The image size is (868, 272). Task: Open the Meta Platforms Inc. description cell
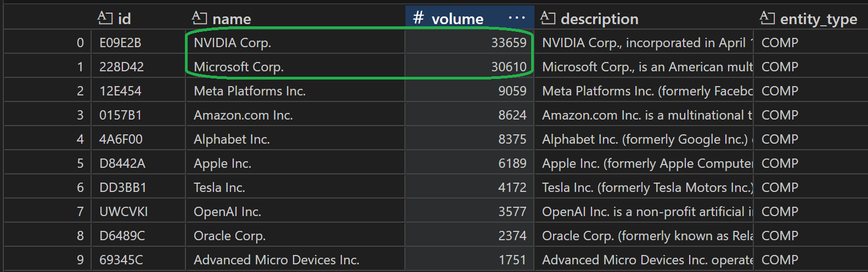click(644, 91)
